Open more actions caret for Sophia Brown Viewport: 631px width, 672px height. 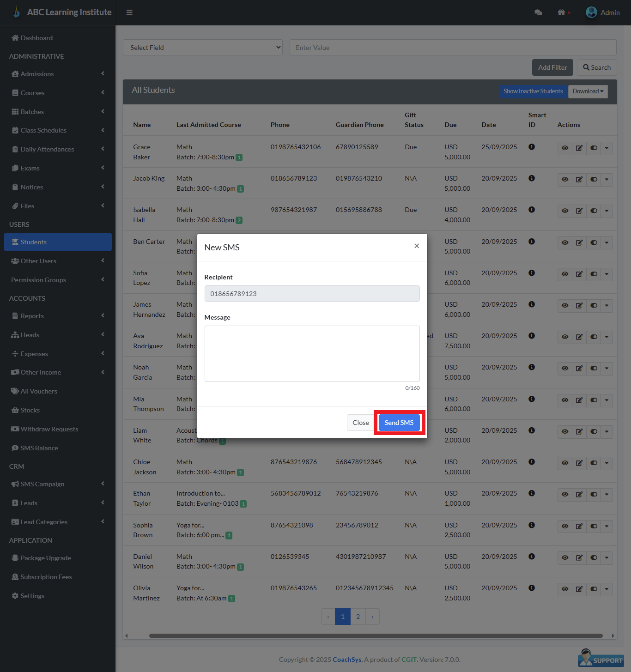tap(607, 527)
